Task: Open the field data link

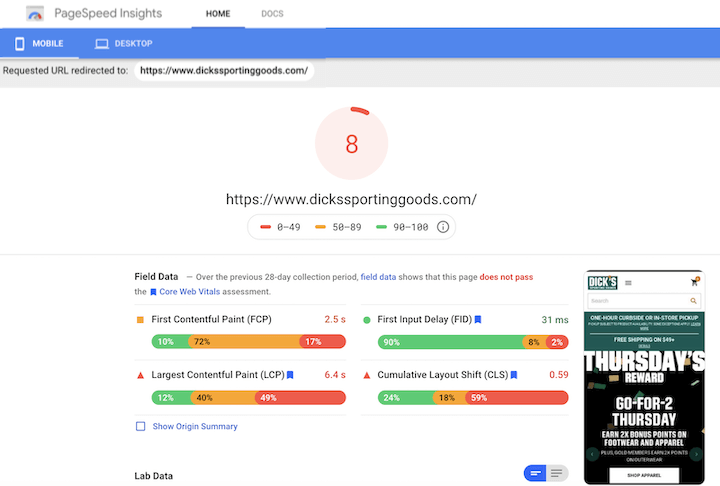Action: (378, 277)
